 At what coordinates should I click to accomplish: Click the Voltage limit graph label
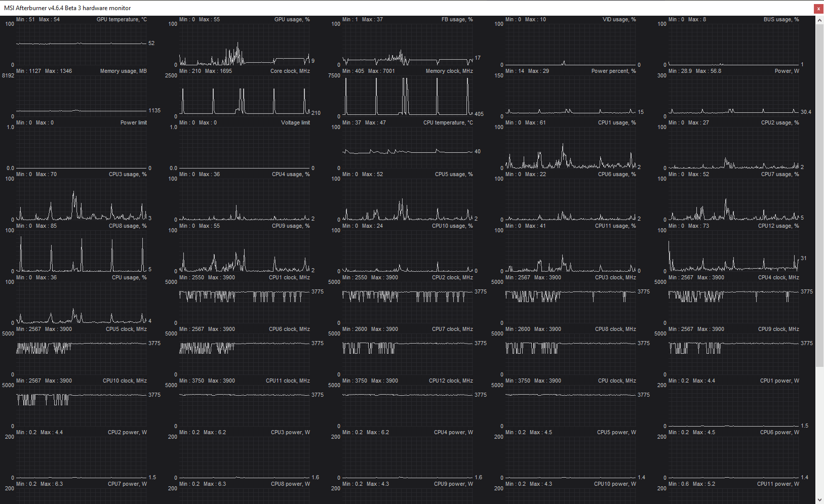point(295,122)
